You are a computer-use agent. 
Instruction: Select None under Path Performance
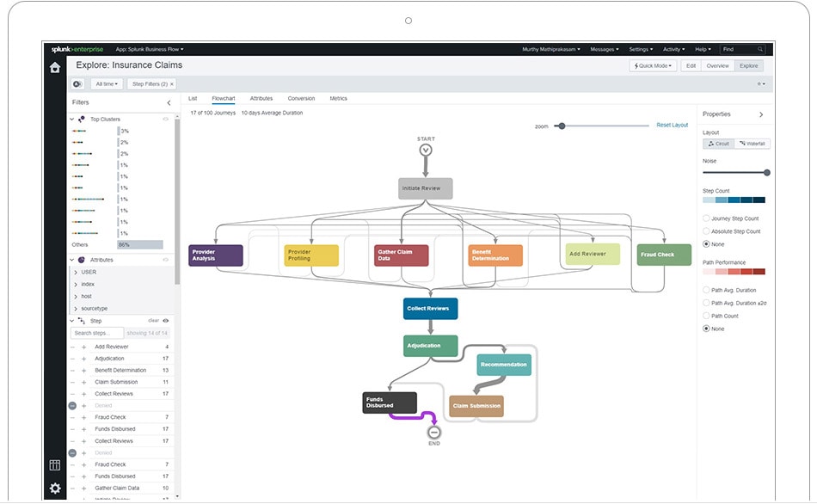(x=707, y=329)
